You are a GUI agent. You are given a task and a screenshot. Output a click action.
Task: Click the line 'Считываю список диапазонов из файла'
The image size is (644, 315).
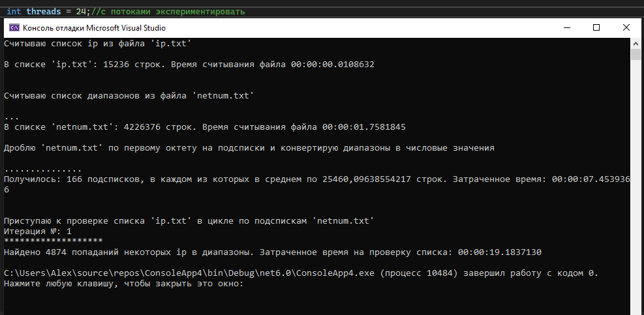(x=129, y=96)
